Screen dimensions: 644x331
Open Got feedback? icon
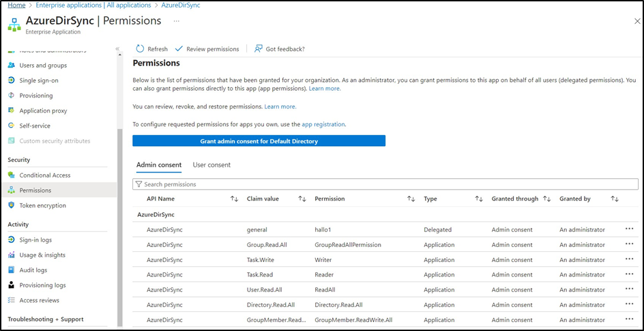pos(259,49)
